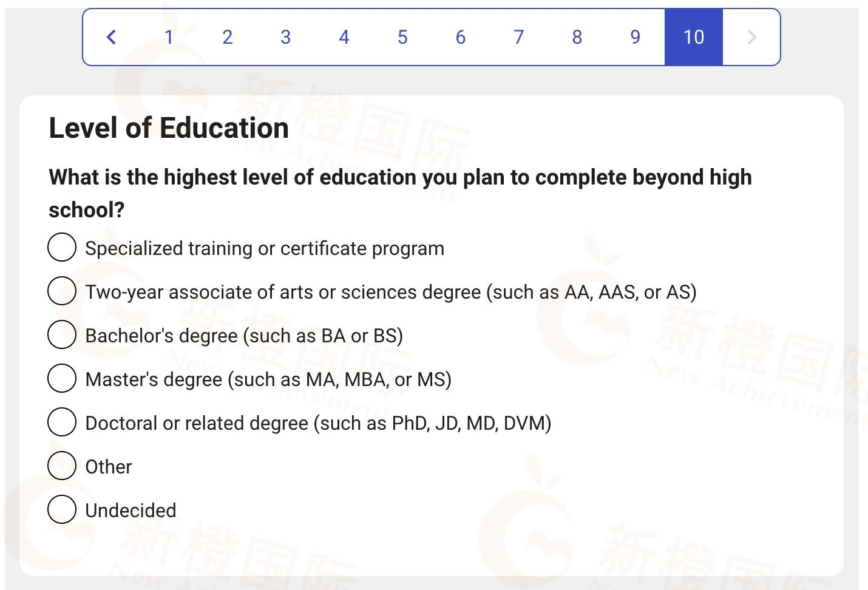This screenshot has height=590, width=868.
Task: Click the Level of Education heading
Action: [x=169, y=128]
